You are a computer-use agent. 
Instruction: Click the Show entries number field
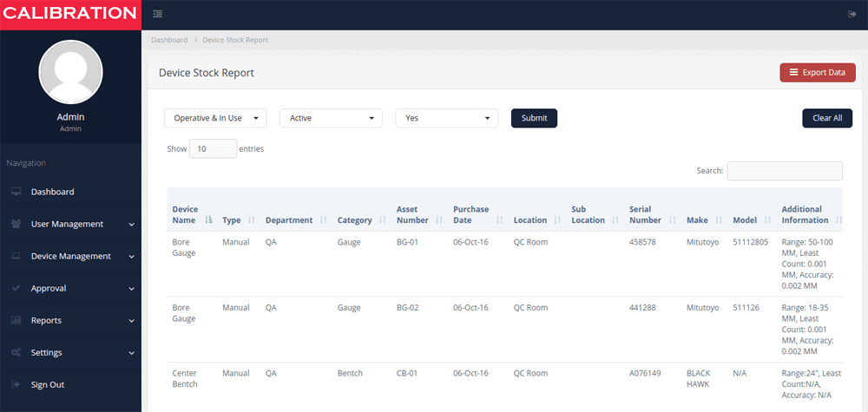tap(214, 149)
